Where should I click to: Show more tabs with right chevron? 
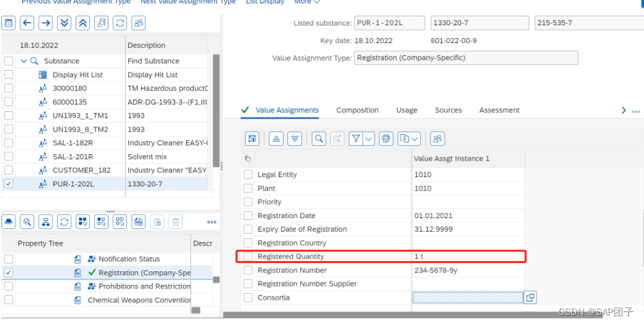coord(624,110)
